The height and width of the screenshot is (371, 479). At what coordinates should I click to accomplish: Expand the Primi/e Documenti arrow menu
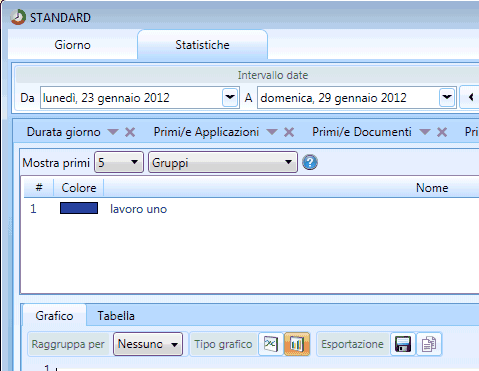point(425,132)
